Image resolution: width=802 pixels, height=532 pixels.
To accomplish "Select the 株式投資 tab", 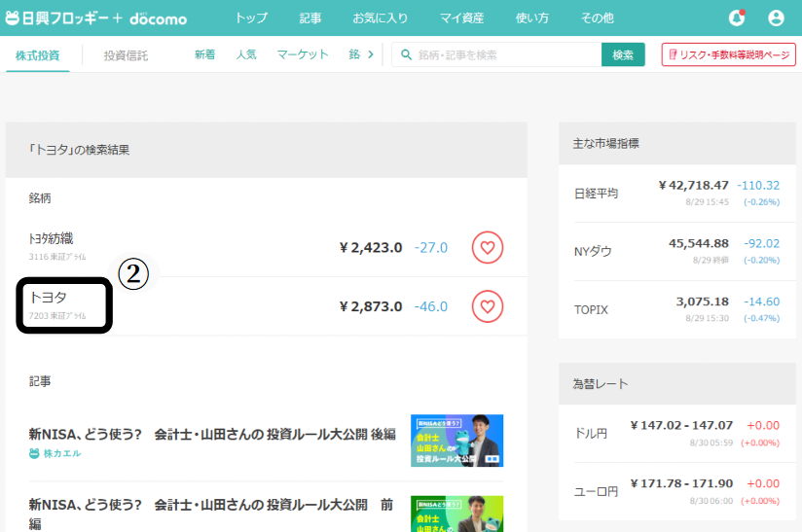I will tap(38, 55).
